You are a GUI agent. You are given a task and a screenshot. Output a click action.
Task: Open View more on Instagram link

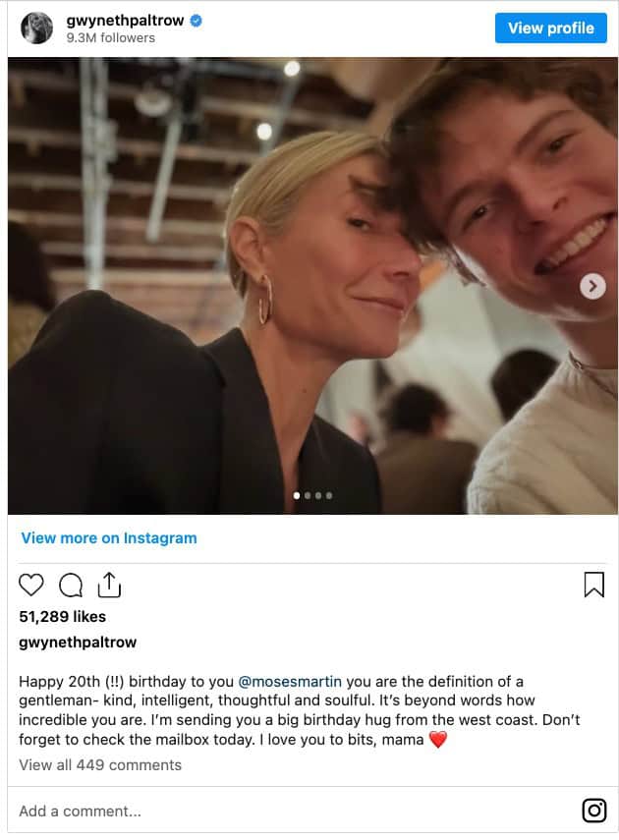click(109, 538)
